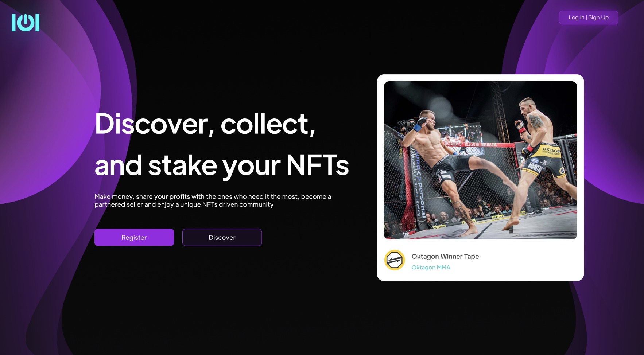Screen dimensions: 644x355
Task: Click the purple Register button
Action: (134, 237)
